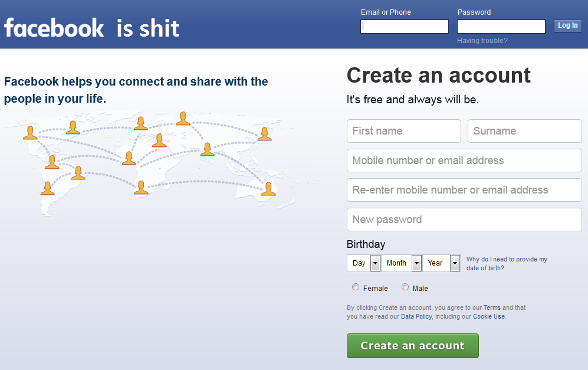Click the Log In button

568,25
